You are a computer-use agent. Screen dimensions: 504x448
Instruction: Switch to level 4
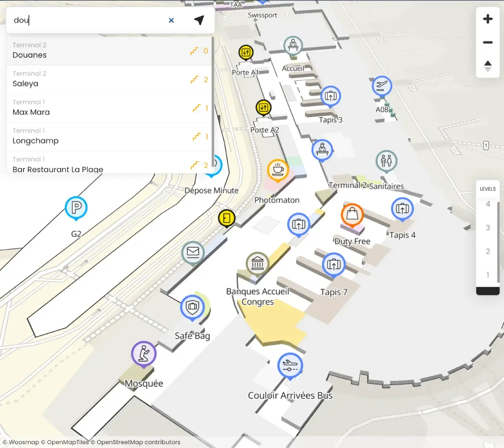[x=488, y=204]
